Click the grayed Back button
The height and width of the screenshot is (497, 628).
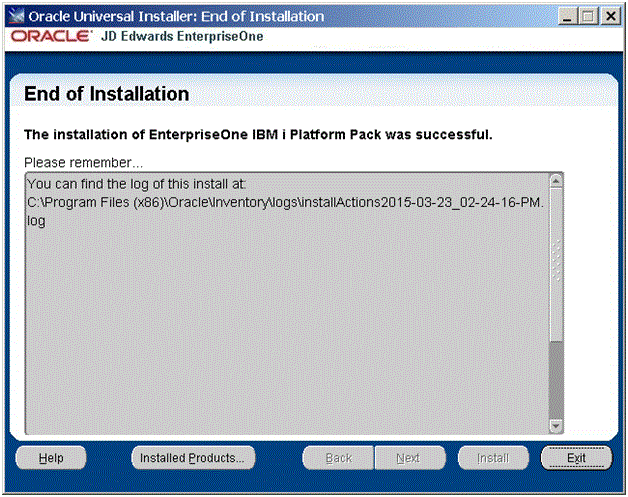click(338, 457)
